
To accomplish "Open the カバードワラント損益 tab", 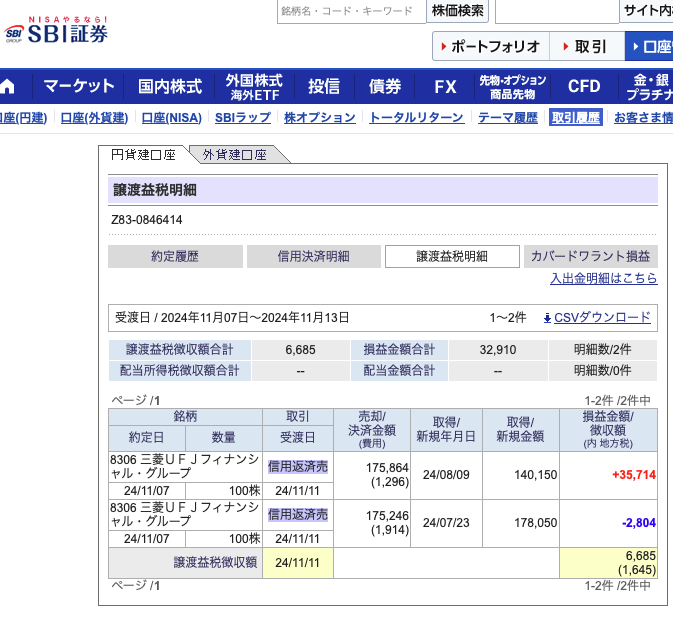I will [x=590, y=256].
